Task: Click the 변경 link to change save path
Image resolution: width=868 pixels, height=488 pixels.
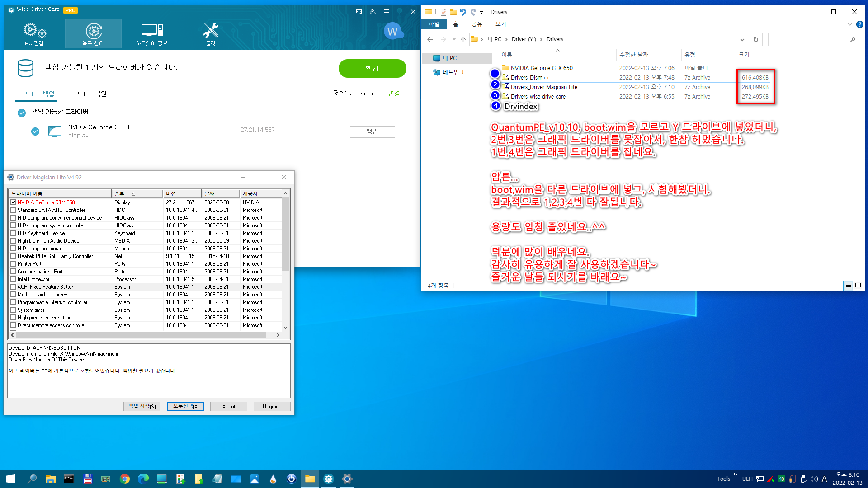Action: click(394, 94)
